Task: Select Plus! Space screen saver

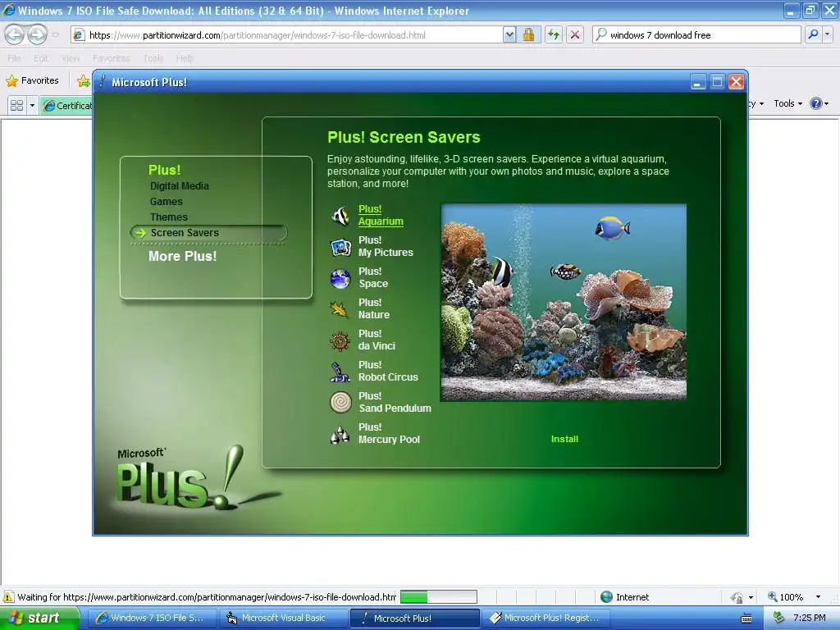Action: click(373, 277)
